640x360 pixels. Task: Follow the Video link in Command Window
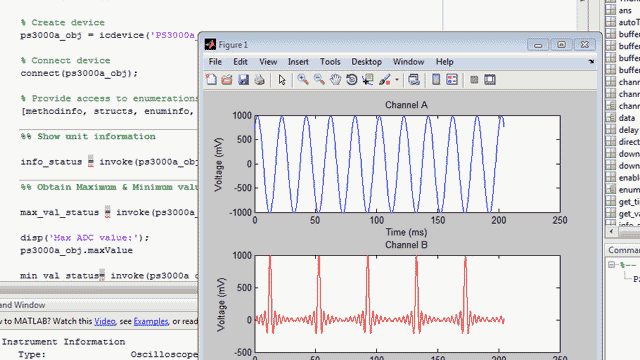(105, 321)
